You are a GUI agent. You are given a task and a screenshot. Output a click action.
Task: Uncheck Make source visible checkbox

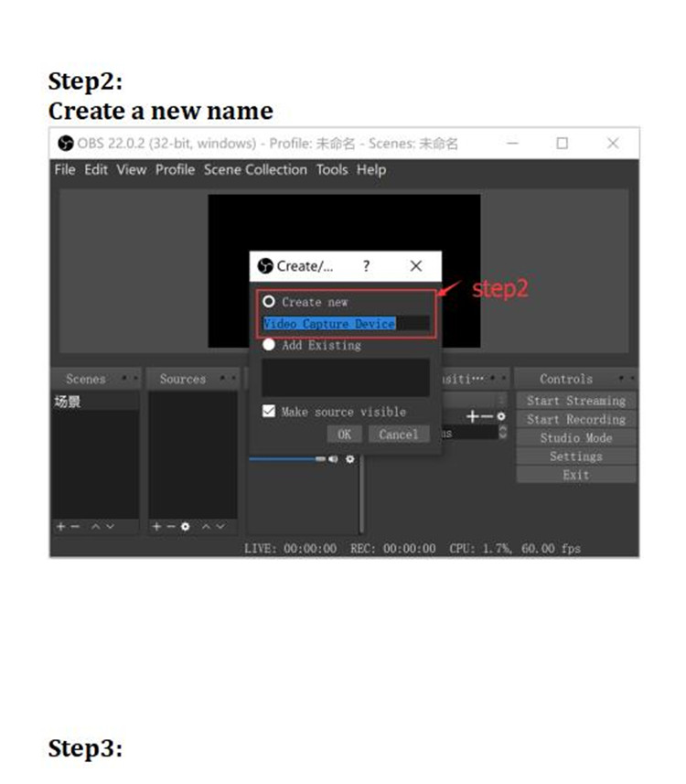pos(269,412)
